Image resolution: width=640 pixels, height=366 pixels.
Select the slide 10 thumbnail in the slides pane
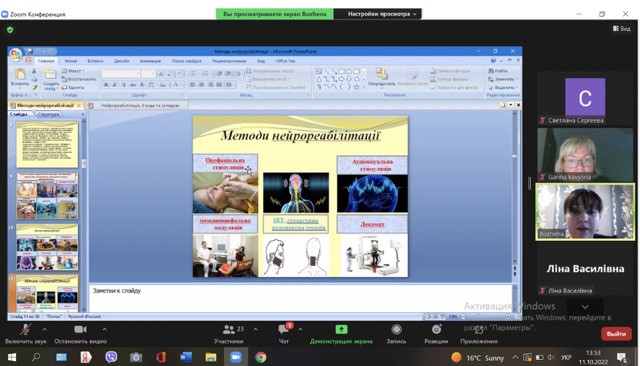[47, 248]
